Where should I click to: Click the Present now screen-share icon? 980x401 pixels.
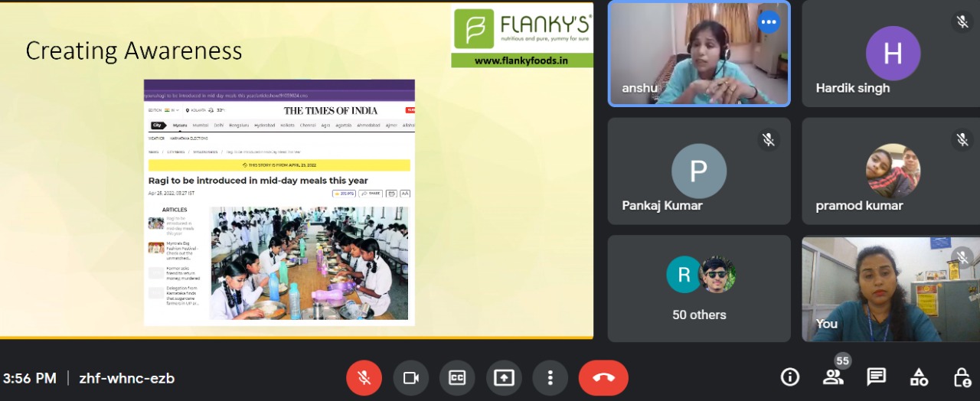504,378
